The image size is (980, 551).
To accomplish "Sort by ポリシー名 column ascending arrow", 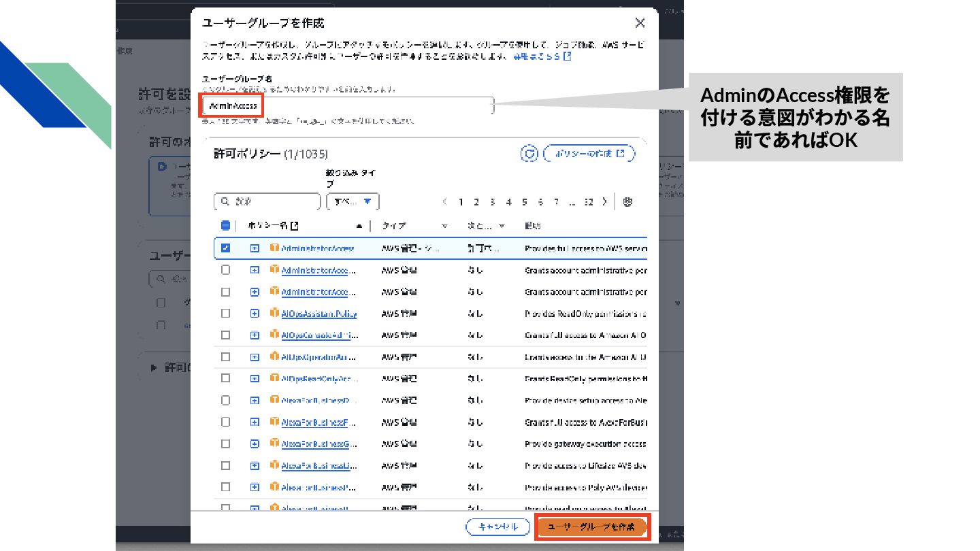I will pyautogui.click(x=359, y=226).
